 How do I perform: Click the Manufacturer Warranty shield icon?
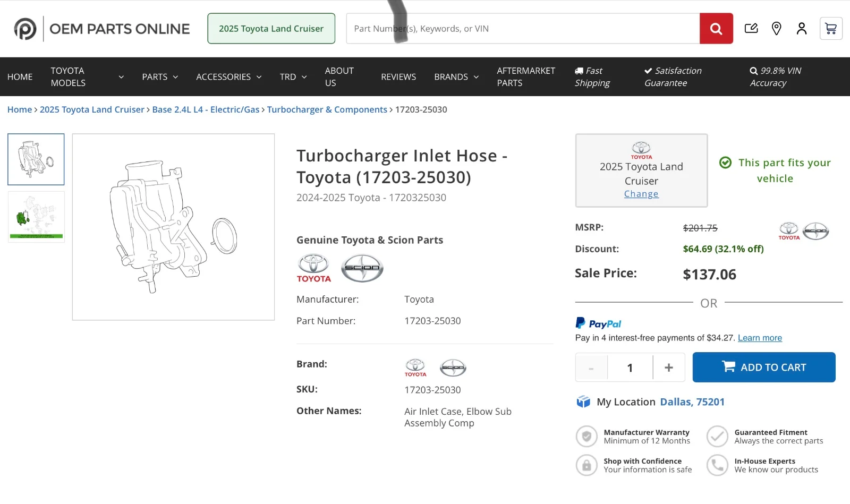click(x=586, y=437)
